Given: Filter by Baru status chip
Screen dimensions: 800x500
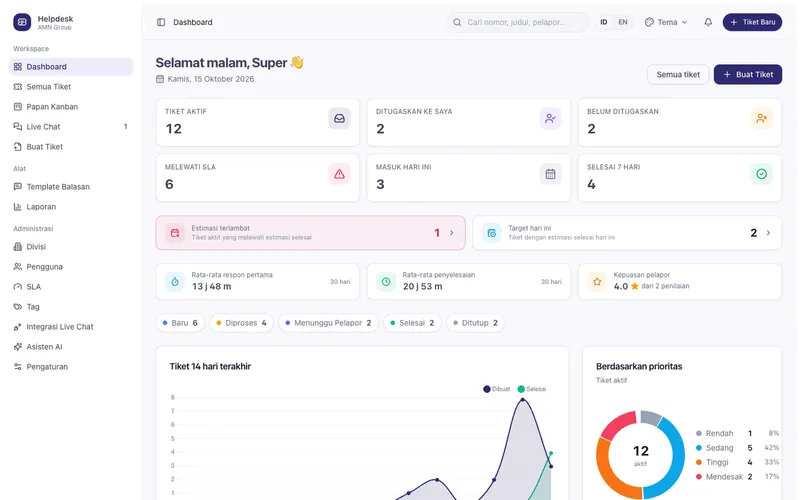Looking at the screenshot, I should tap(180, 323).
